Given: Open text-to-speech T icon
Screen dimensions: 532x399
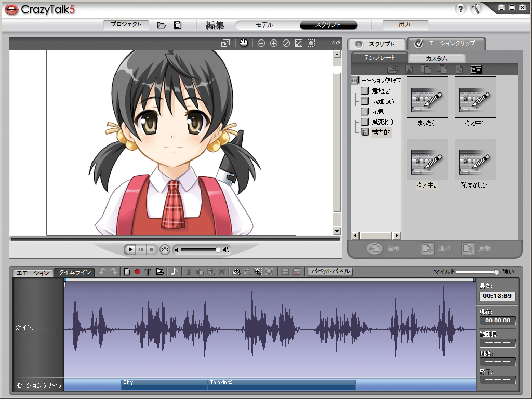Looking at the screenshot, I should coord(148,272).
